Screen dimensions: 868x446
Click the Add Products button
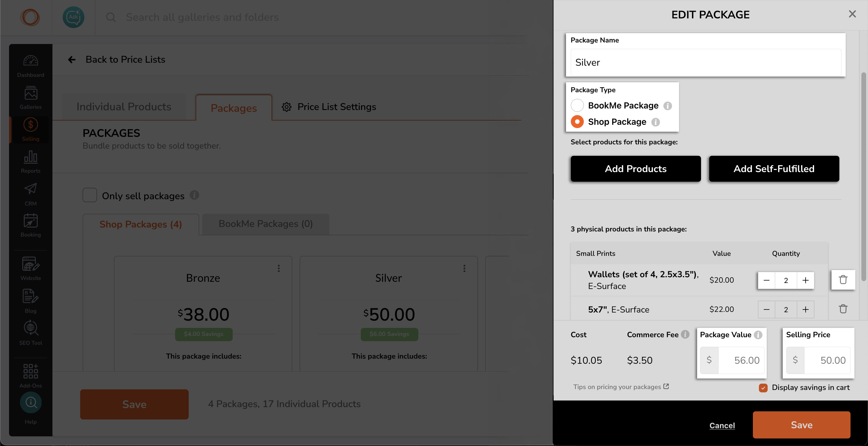click(636, 169)
